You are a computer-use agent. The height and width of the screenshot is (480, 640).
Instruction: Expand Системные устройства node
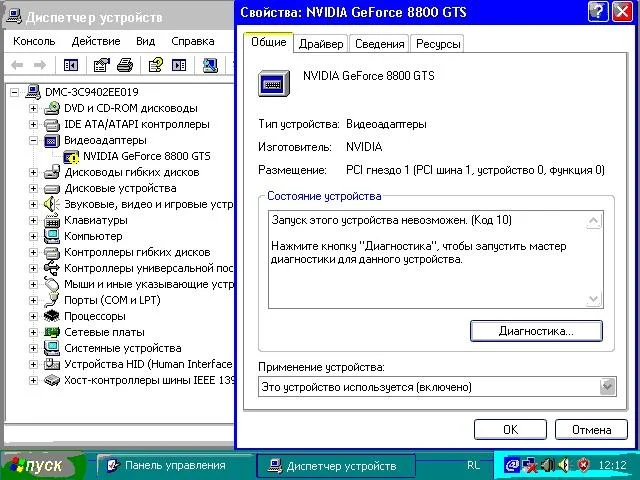click(33, 348)
